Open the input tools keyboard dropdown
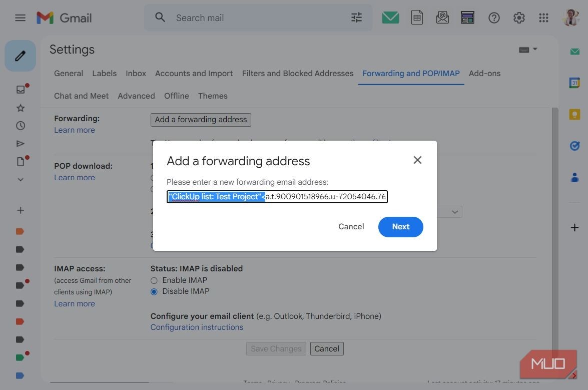588x390 pixels. (x=528, y=50)
